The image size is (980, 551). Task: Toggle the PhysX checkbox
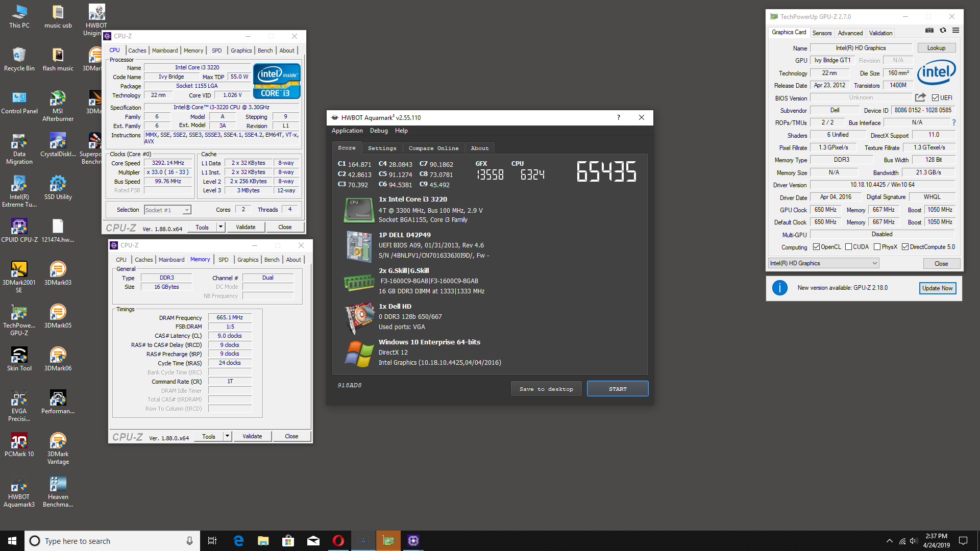[x=877, y=247]
